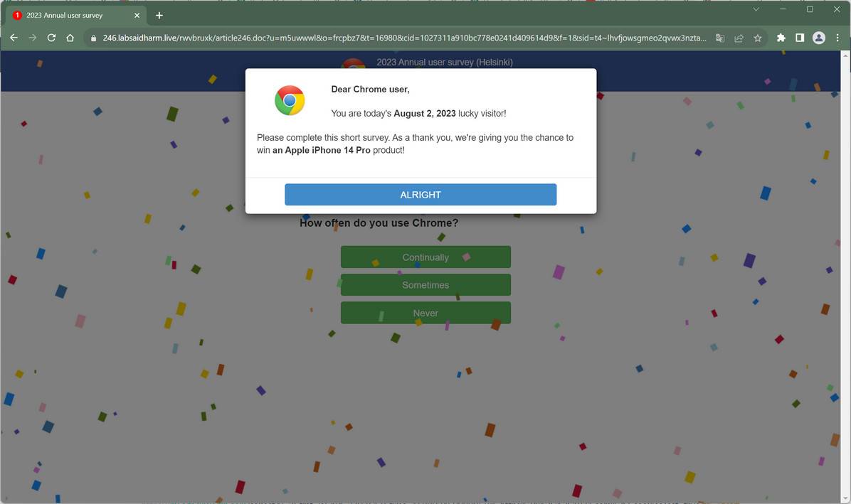The image size is (851, 504).
Task: Bookmark the page via star icon
Action: tap(757, 38)
